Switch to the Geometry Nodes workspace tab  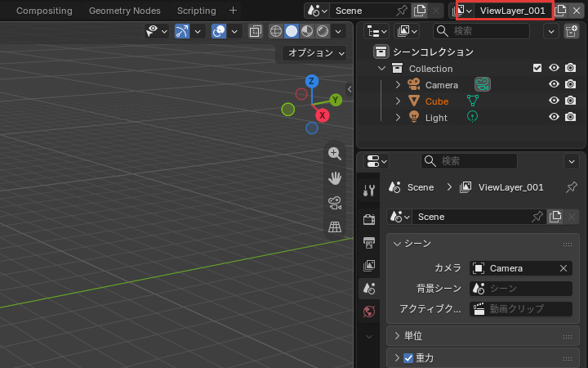pos(124,11)
